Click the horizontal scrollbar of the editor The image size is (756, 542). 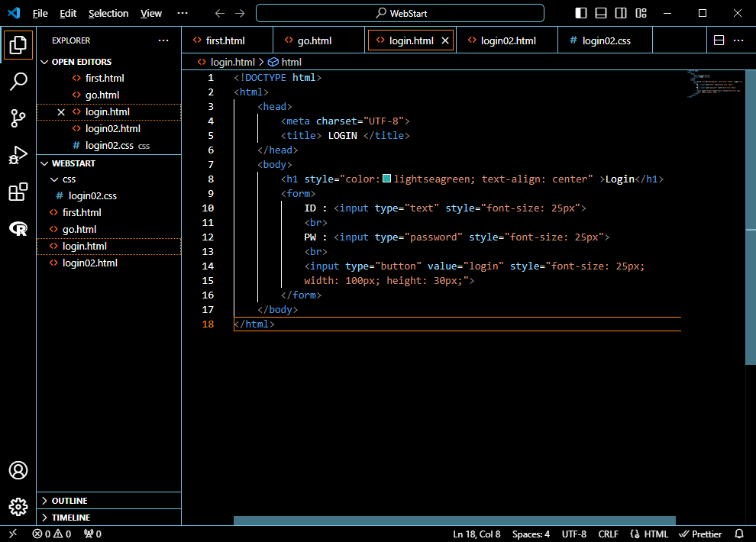pyautogui.click(x=454, y=521)
